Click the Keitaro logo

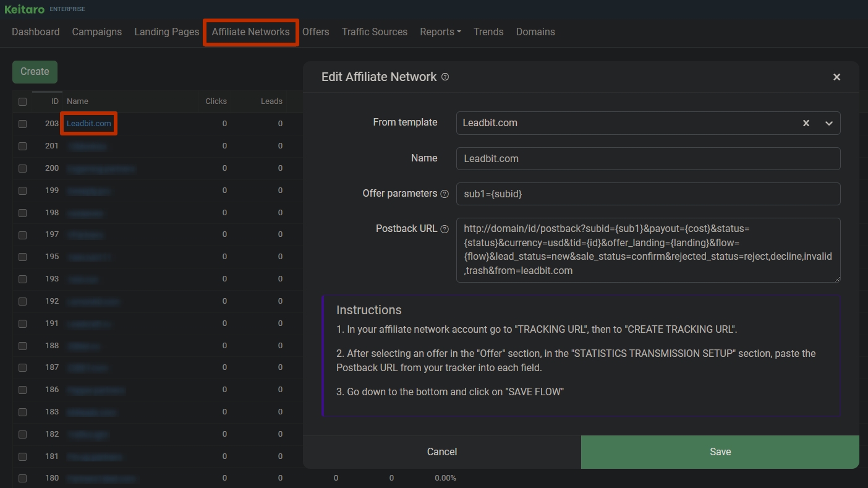click(24, 9)
